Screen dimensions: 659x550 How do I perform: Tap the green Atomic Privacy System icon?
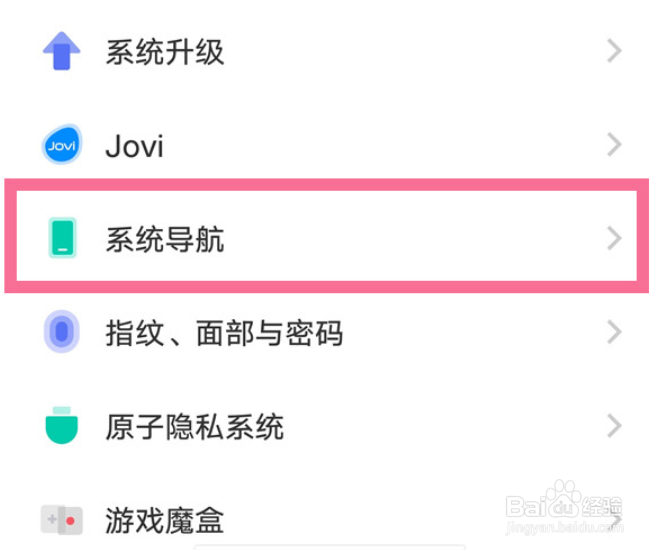click(62, 426)
